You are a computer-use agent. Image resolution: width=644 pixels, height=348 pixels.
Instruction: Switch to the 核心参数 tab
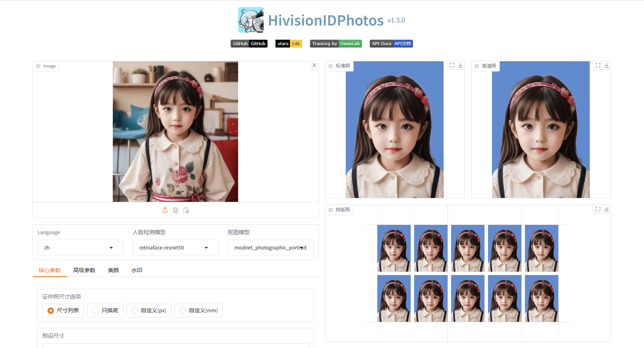(x=50, y=270)
